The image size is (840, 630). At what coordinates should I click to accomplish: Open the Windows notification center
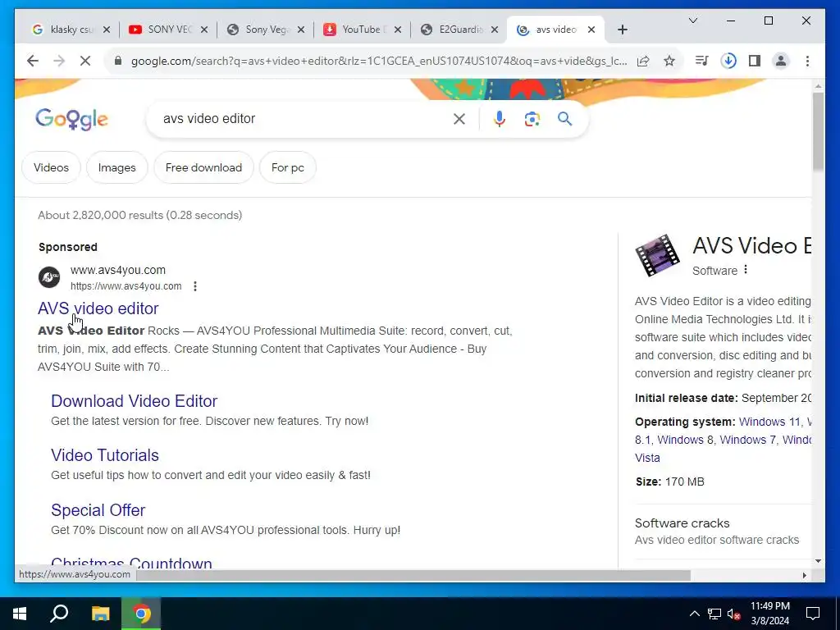[x=813, y=614]
